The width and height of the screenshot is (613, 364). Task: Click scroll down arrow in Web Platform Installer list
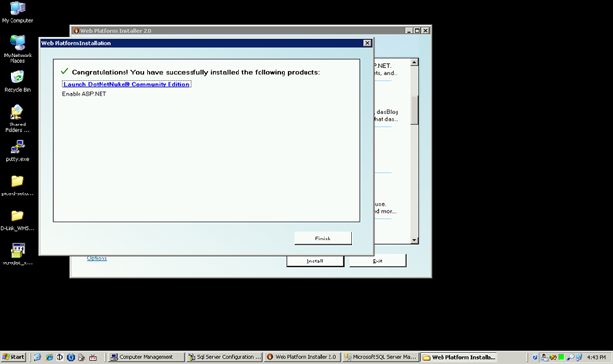414,240
